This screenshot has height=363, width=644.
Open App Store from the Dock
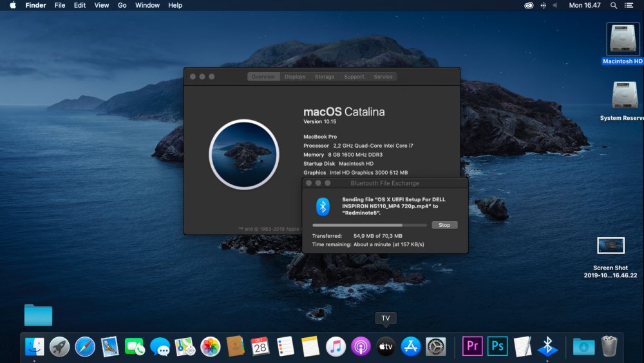tap(411, 346)
